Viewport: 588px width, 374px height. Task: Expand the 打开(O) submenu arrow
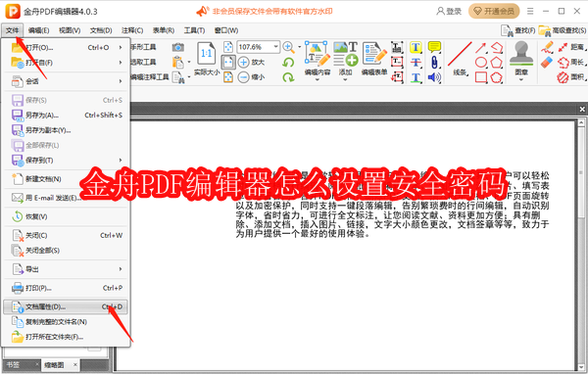(x=121, y=47)
